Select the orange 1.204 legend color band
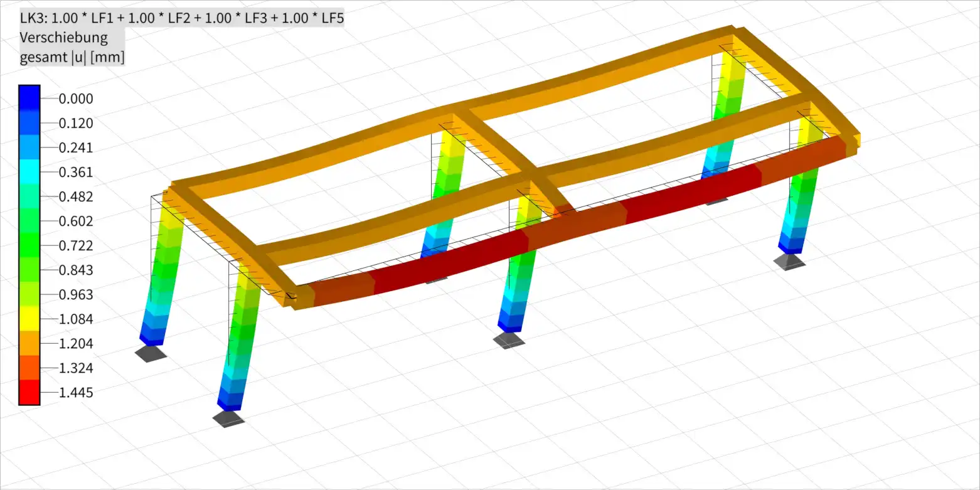The image size is (980, 490). tap(29, 344)
